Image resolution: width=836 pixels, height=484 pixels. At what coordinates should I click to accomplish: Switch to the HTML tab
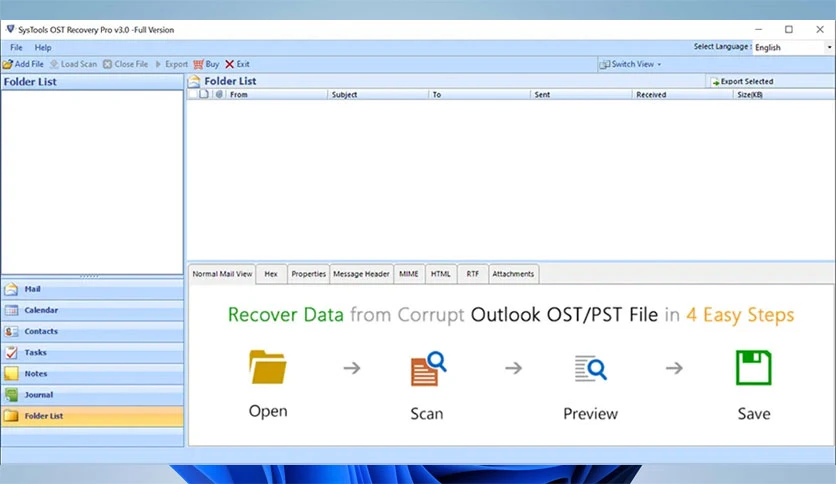(440, 274)
